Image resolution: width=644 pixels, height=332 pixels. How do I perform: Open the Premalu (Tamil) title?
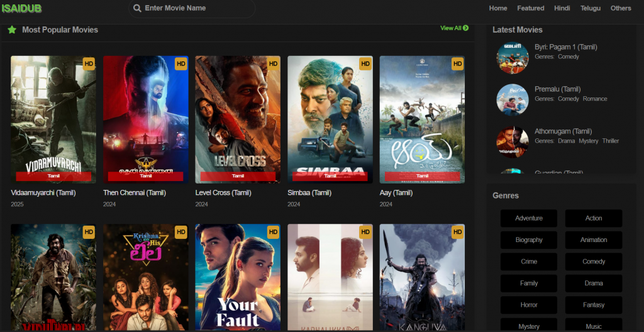click(558, 89)
